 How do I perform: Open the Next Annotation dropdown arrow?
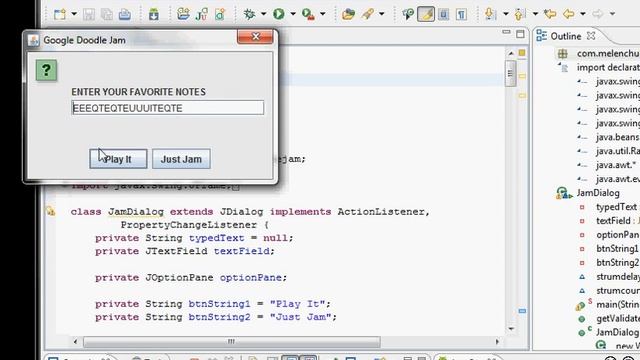pos(506,14)
